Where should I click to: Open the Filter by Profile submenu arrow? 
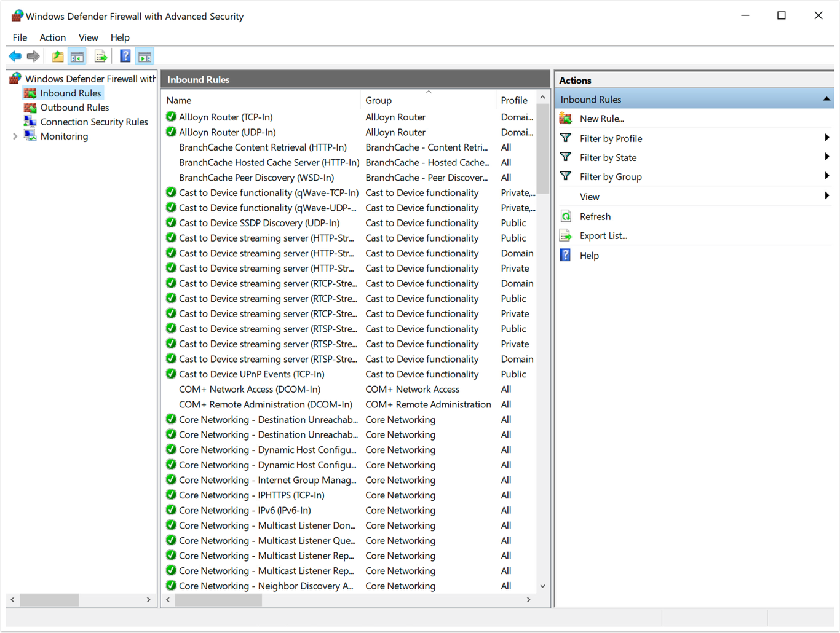click(827, 138)
